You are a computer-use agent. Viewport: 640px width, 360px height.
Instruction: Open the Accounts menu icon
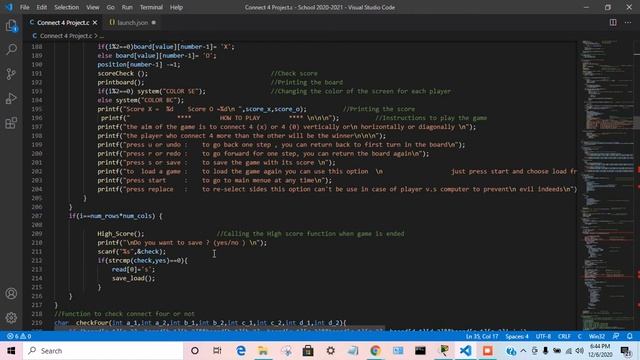11,293
